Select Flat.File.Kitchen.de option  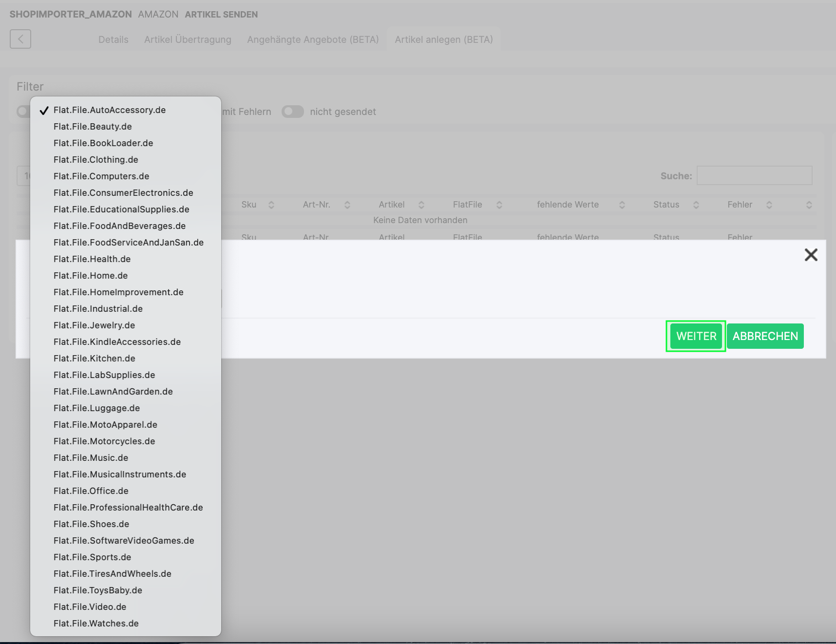95,359
